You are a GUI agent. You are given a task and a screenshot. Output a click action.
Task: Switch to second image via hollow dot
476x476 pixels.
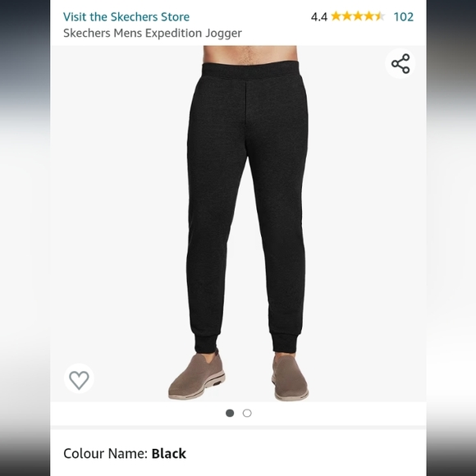(x=247, y=413)
